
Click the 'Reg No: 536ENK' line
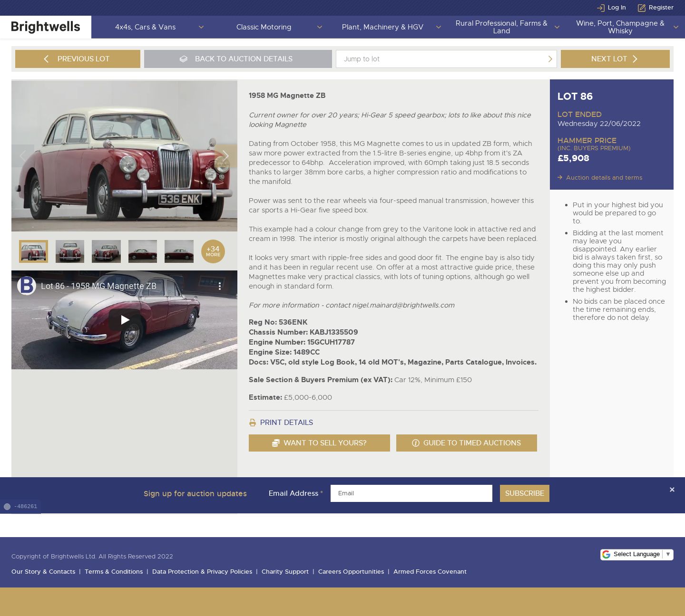(x=278, y=322)
